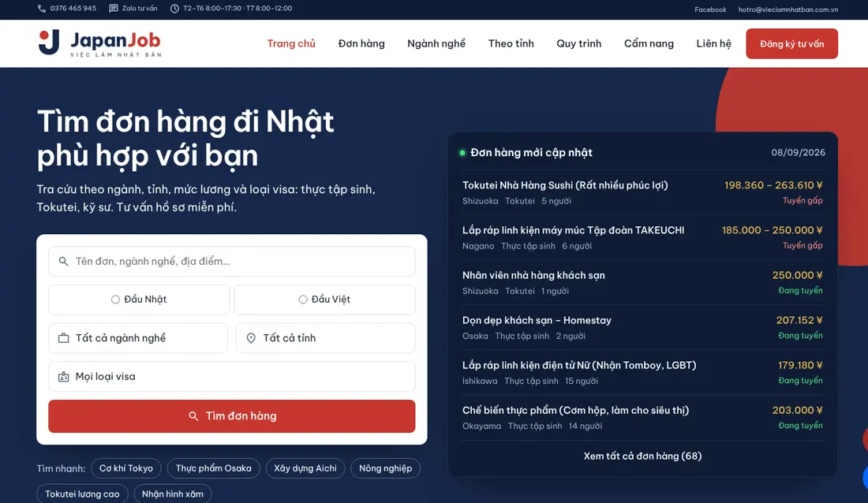Click the Zalo chat bubble icon

[114, 9]
